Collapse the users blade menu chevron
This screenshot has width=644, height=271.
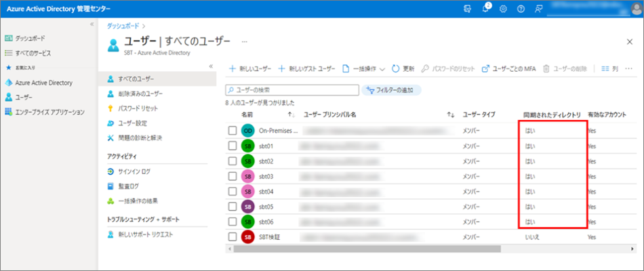pos(211,66)
